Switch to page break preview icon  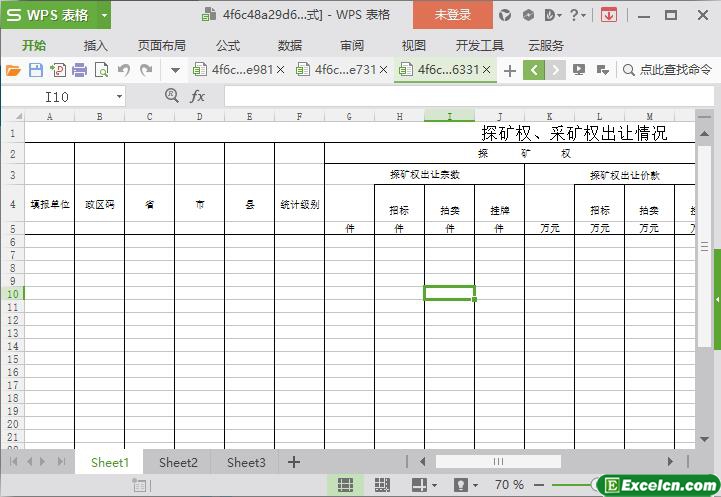point(382,485)
